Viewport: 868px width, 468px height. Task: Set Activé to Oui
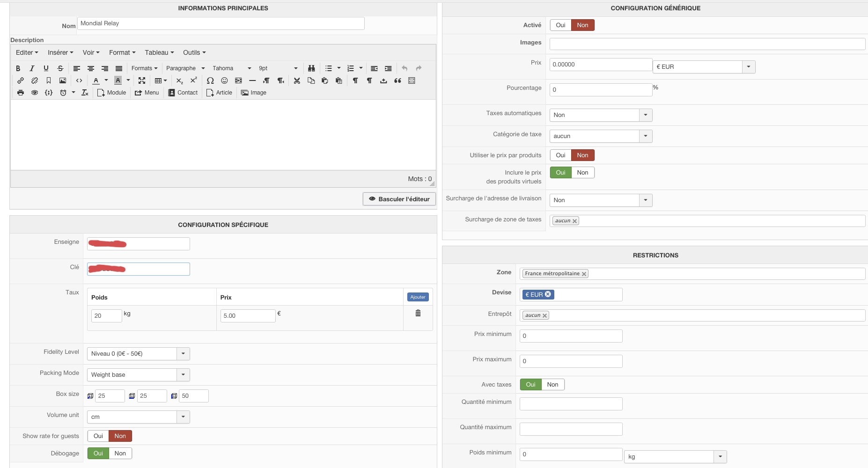[x=560, y=25]
